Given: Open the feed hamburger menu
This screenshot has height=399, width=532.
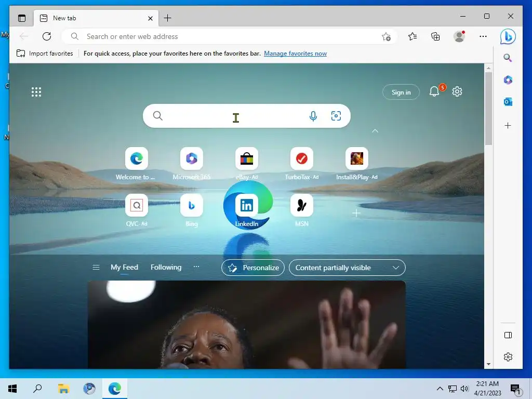Looking at the screenshot, I should [x=96, y=268].
